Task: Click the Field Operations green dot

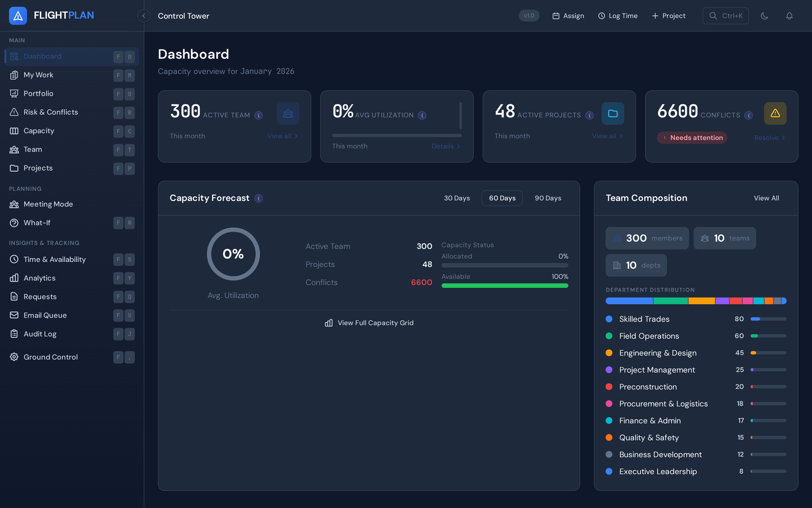Action: coord(609,336)
